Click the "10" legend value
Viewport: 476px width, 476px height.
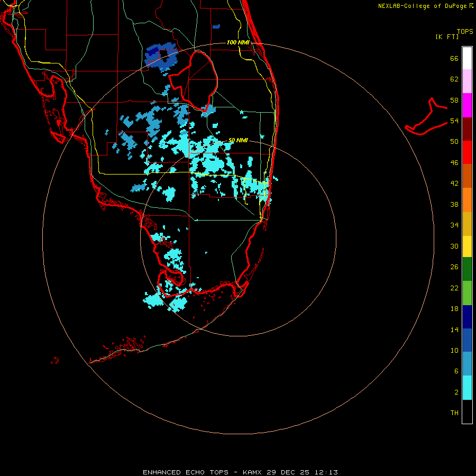(454, 351)
